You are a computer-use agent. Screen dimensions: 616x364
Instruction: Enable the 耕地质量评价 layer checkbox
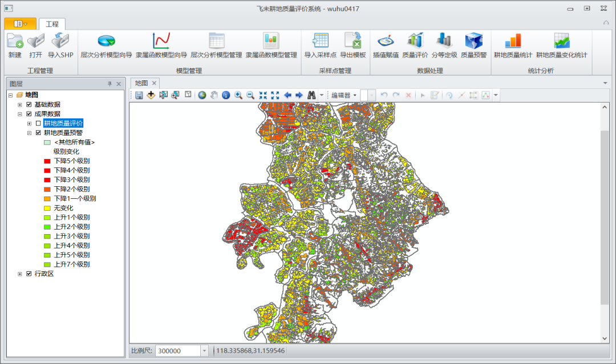click(x=38, y=123)
